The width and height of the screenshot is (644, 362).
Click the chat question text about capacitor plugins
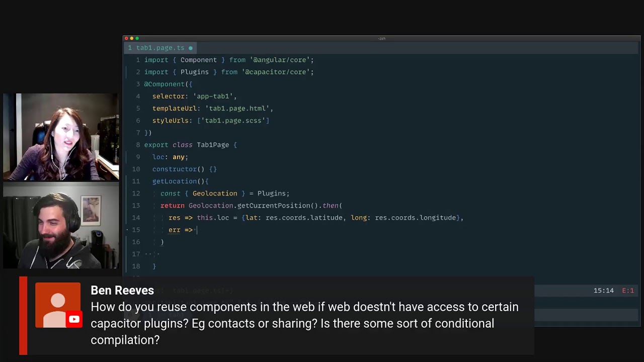304,323
